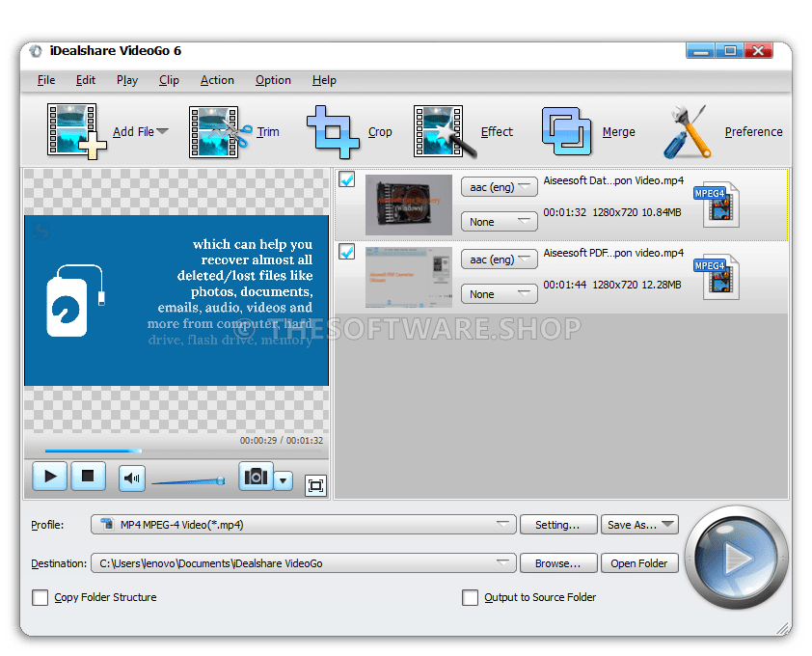Open the Edit menu
This screenshot has height=656, width=812.
point(86,80)
